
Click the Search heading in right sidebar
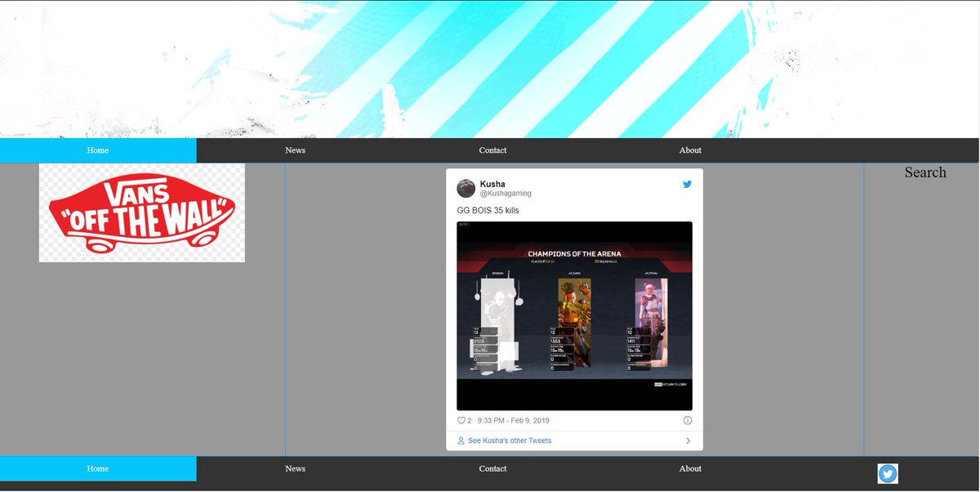pyautogui.click(x=925, y=172)
